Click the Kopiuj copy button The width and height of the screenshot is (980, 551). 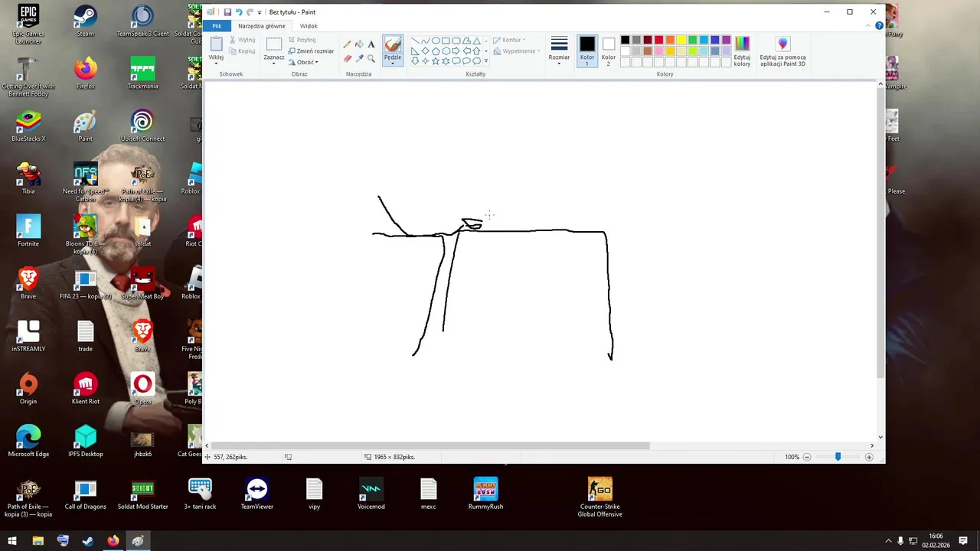click(x=242, y=51)
